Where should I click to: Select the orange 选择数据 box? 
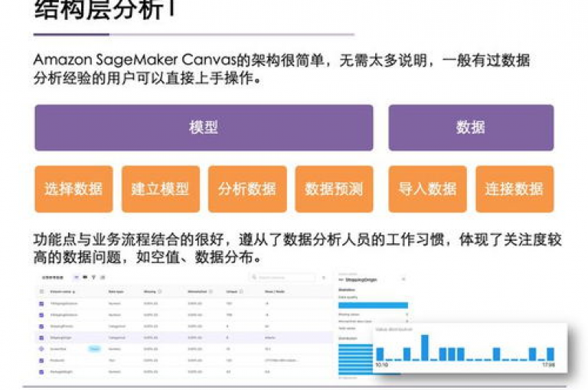click(73, 189)
